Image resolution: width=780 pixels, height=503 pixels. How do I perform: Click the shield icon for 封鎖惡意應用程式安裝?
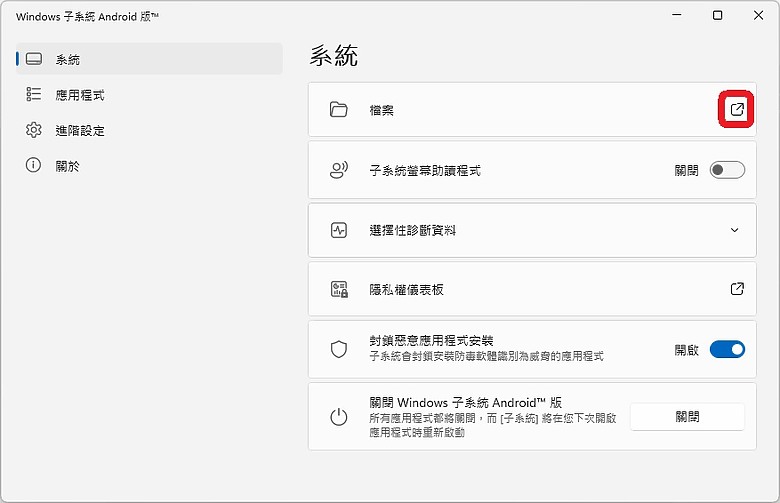[x=339, y=349]
